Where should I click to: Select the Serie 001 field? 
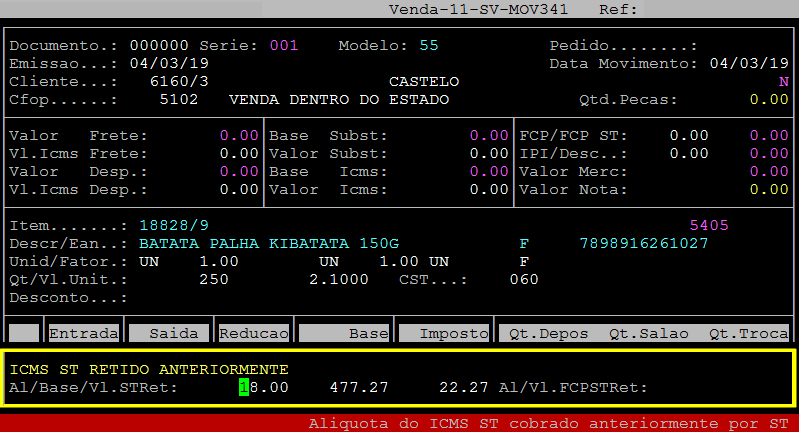pyautogui.click(x=284, y=46)
